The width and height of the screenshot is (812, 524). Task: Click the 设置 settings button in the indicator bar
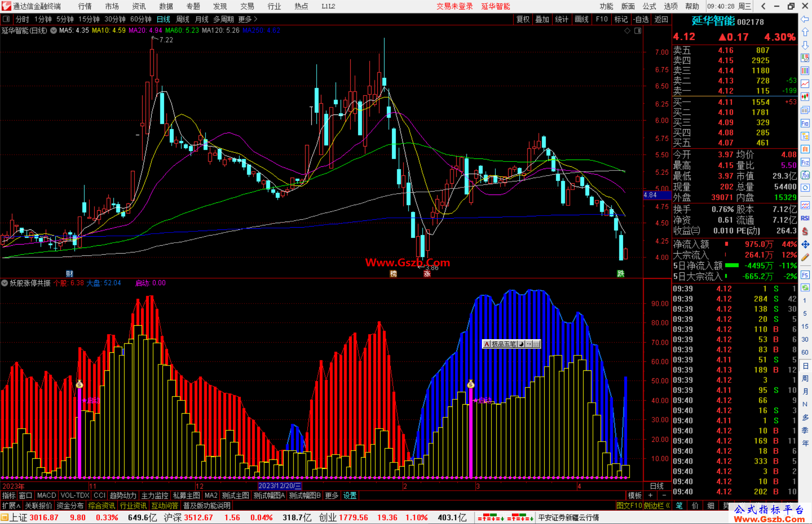tap(350, 496)
